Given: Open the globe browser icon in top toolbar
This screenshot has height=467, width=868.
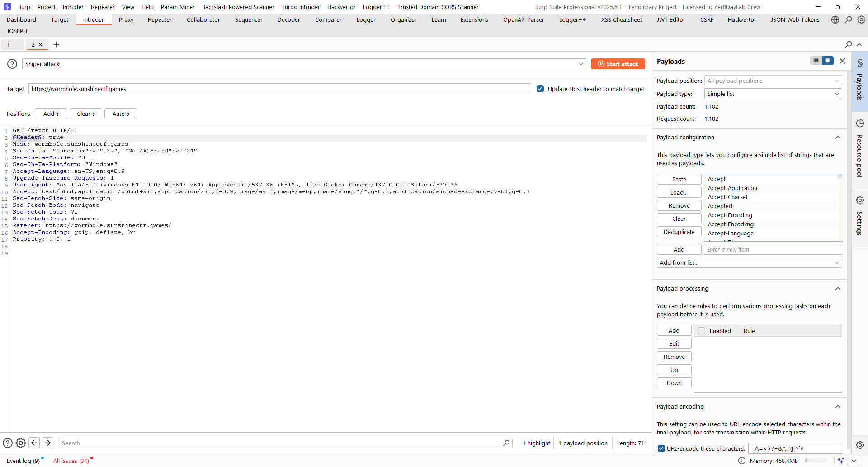Looking at the screenshot, I should pos(835,20).
